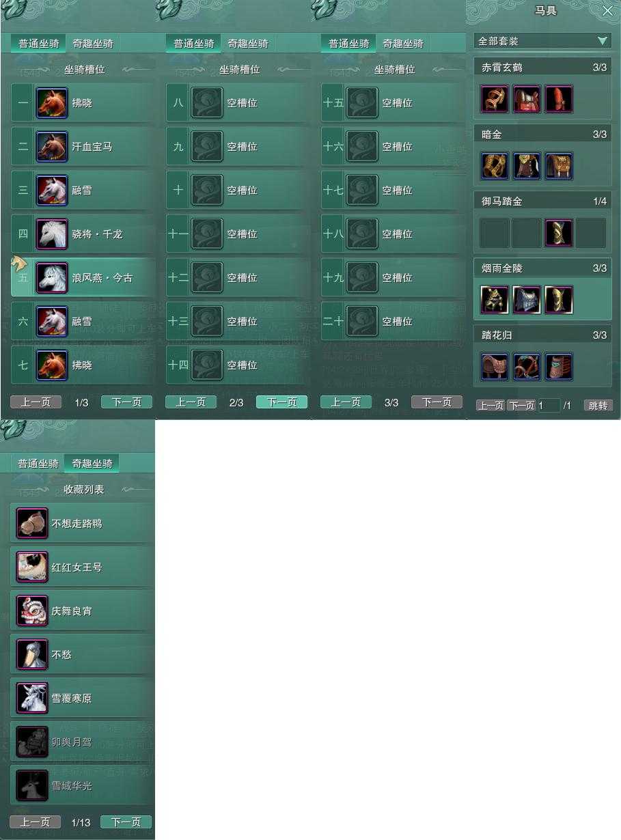Screen dimensions: 621x840
Task: Select the 雪覆寒原 mount icon
Action: [32, 699]
